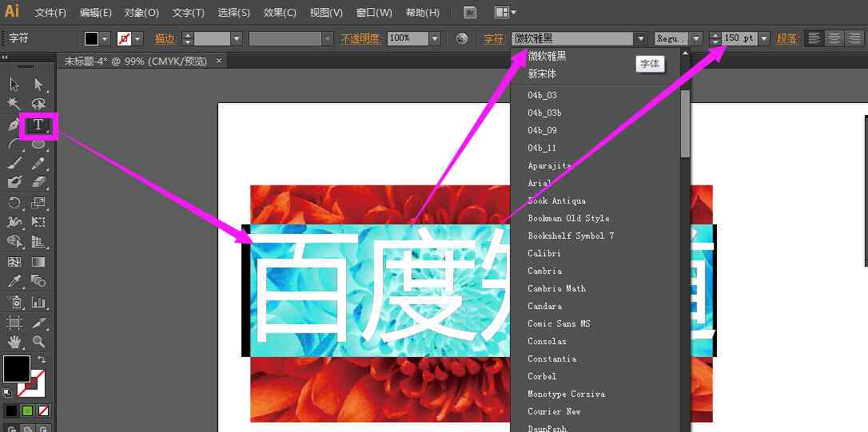Select the Type tool
The image size is (868, 432).
[x=38, y=125]
